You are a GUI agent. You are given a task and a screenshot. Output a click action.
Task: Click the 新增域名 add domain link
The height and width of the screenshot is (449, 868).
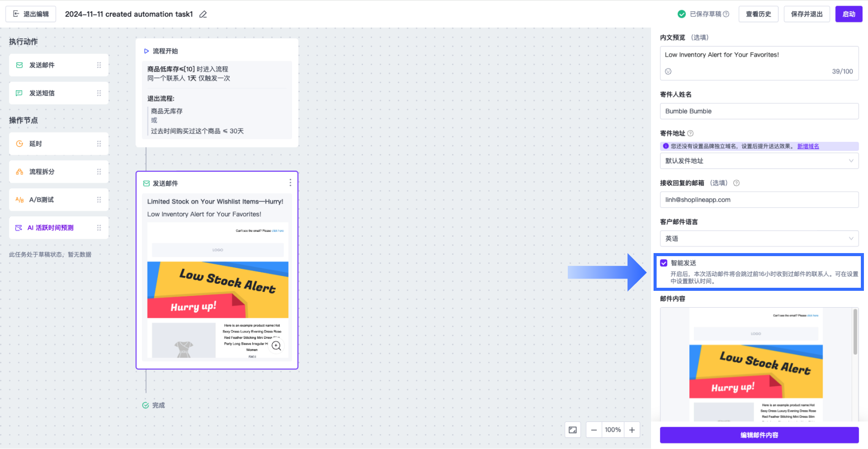pos(808,146)
